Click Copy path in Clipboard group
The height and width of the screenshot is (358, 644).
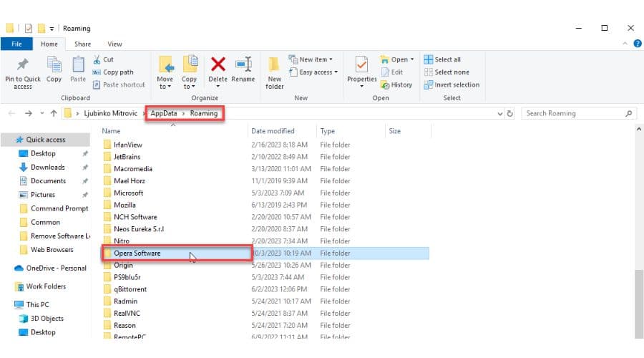pos(113,72)
